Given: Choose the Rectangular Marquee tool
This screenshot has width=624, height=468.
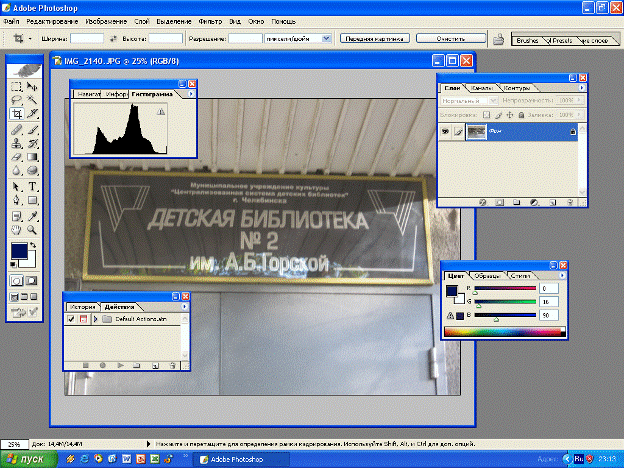Looking at the screenshot, I should (x=16, y=87).
